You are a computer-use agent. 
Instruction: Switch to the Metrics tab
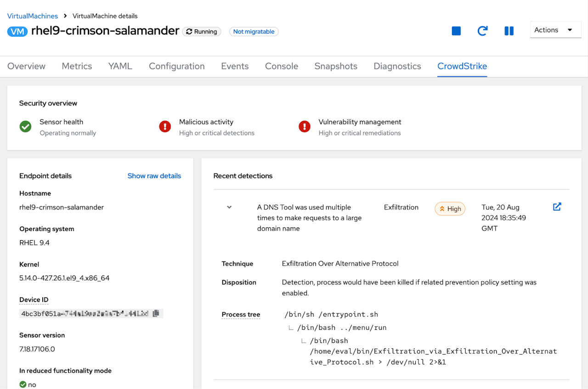click(x=77, y=66)
